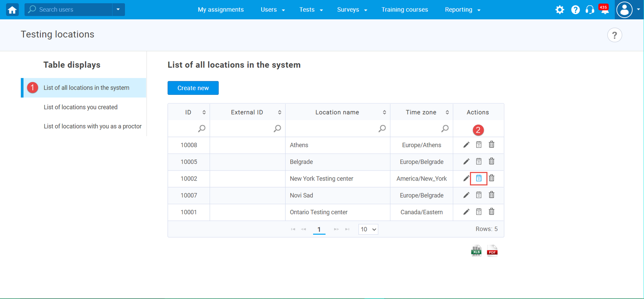The height and width of the screenshot is (299, 644).
Task: Select List of locations you created
Action: (80, 107)
